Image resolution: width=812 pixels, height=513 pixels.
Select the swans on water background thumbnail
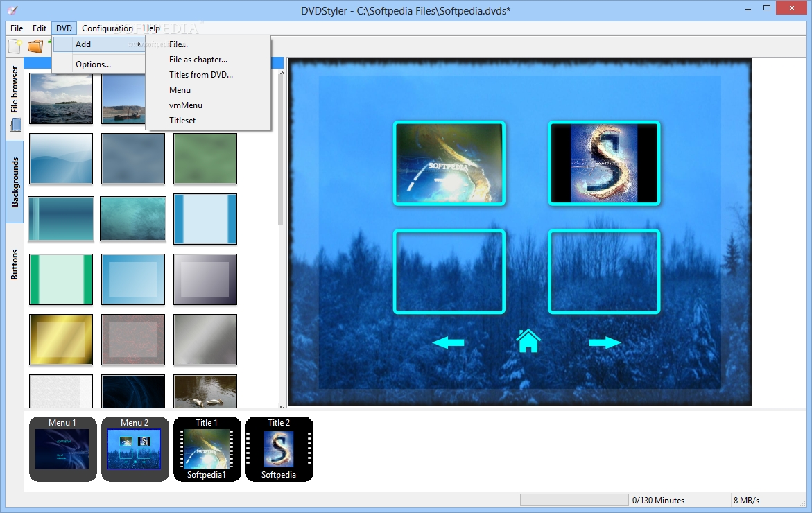[205, 392]
